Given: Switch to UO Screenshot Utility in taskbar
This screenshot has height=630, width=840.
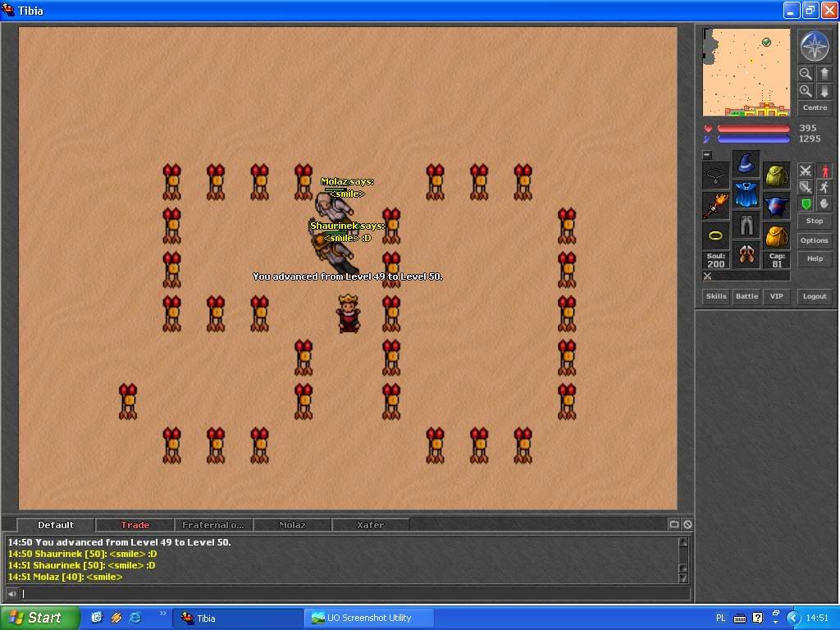Looking at the screenshot, I should [x=369, y=618].
